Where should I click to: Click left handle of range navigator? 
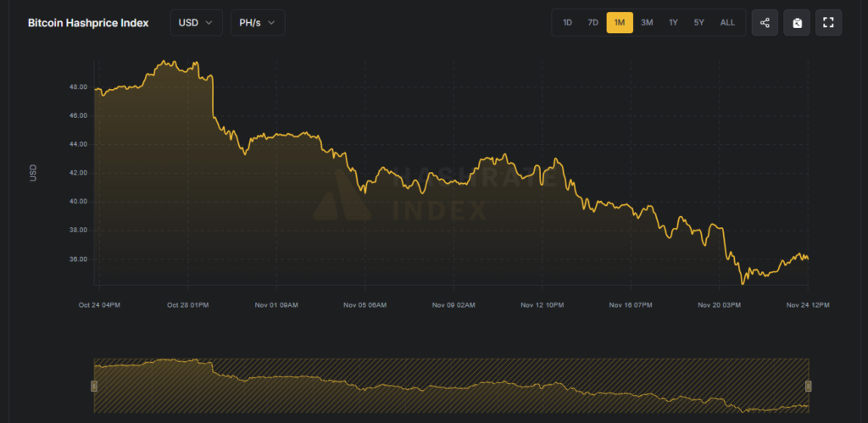[94, 387]
